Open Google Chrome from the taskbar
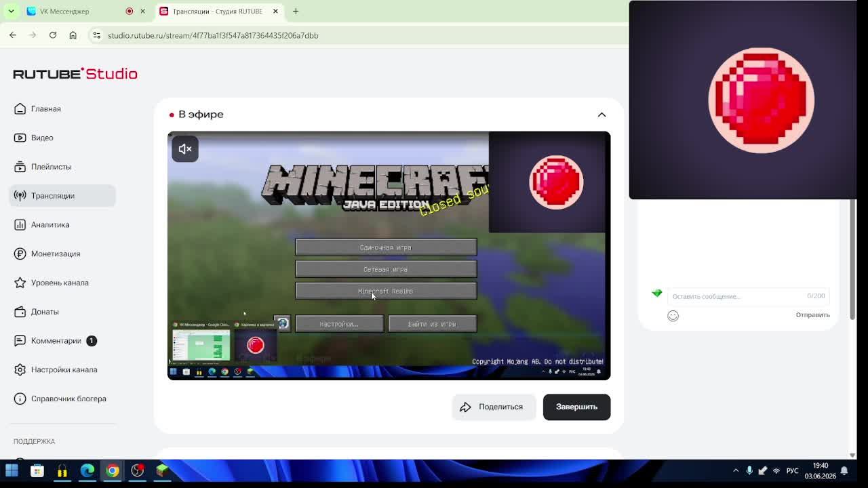The height and width of the screenshot is (488, 868). pyautogui.click(x=112, y=470)
